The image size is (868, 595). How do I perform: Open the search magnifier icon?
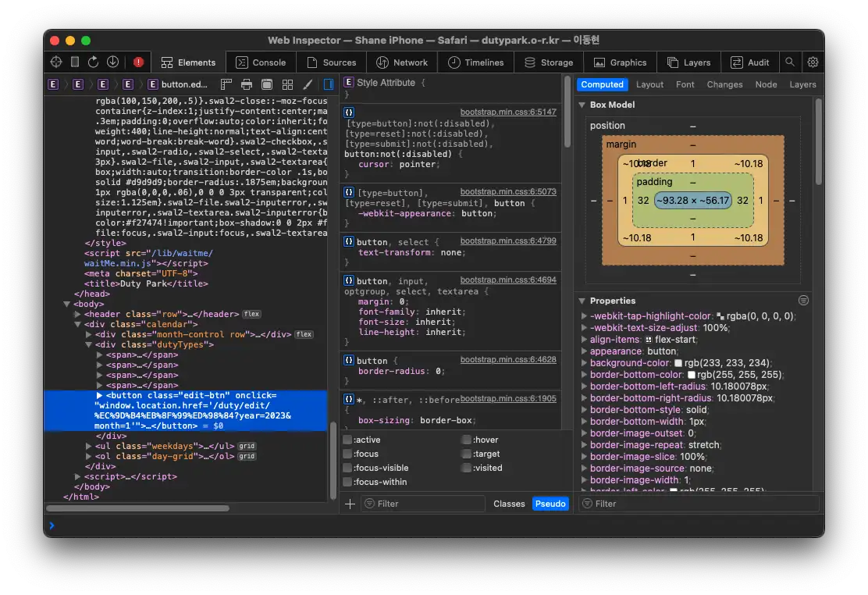pyautogui.click(x=790, y=62)
